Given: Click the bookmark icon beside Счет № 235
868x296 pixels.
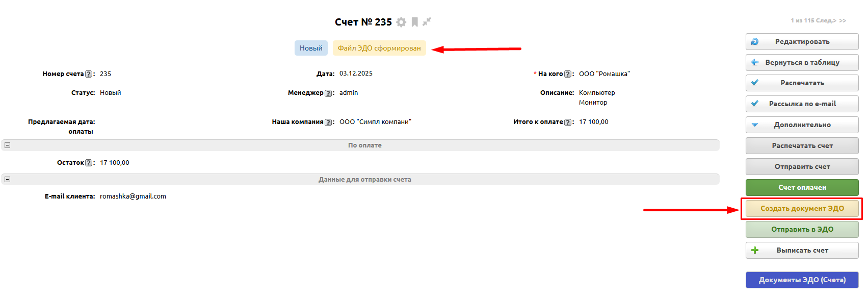Looking at the screenshot, I should [415, 22].
